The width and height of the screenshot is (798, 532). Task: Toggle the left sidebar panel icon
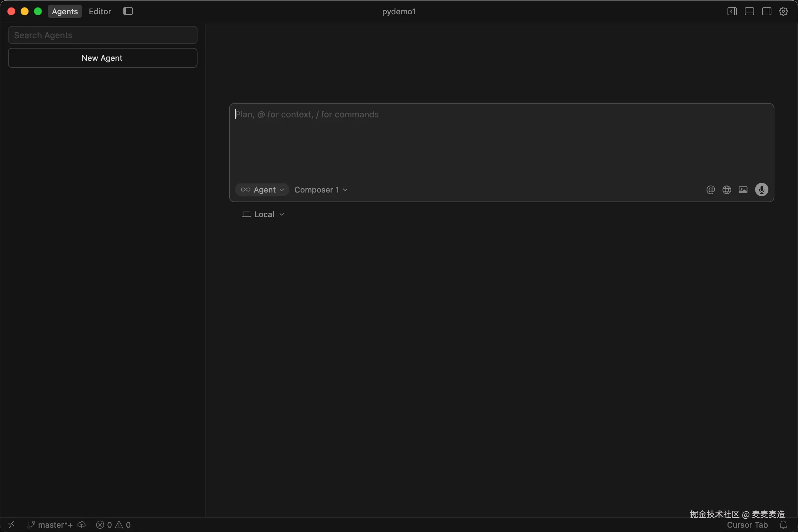(732, 11)
